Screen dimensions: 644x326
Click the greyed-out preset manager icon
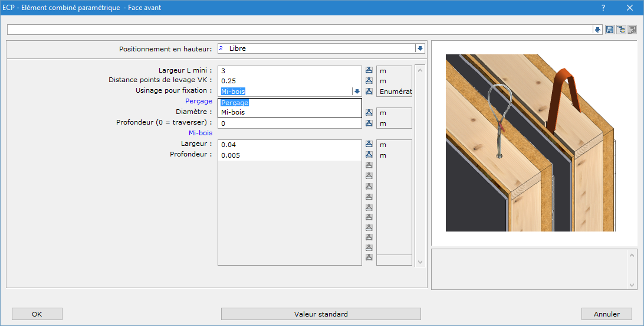(x=632, y=30)
